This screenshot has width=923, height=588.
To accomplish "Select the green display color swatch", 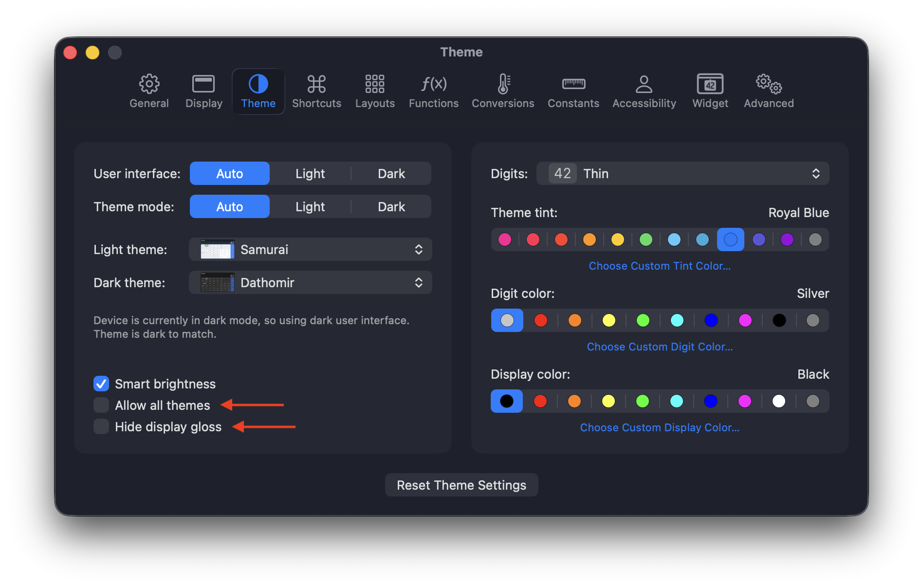I will (643, 401).
